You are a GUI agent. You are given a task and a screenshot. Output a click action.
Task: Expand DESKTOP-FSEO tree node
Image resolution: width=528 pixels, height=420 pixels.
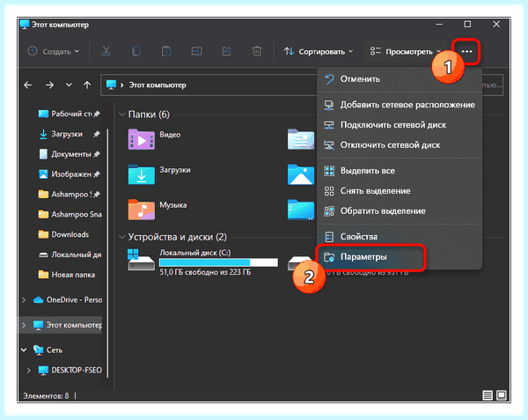(29, 370)
